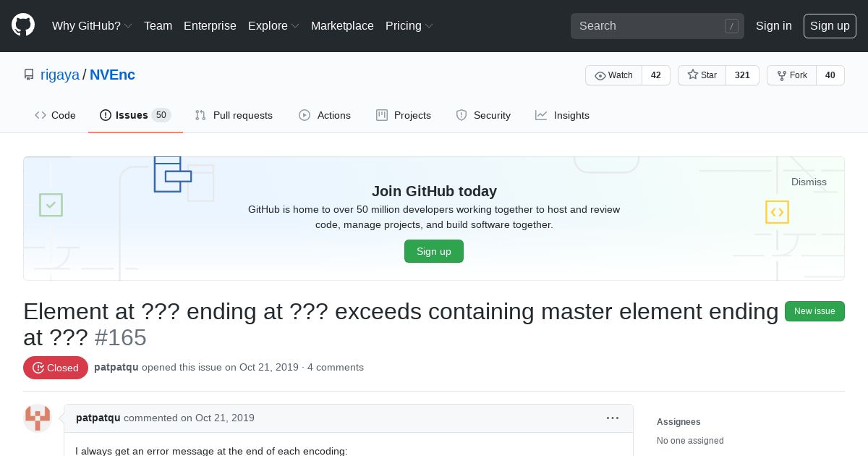The width and height of the screenshot is (868, 456).
Task: Click the Watch button
Action: [613, 75]
